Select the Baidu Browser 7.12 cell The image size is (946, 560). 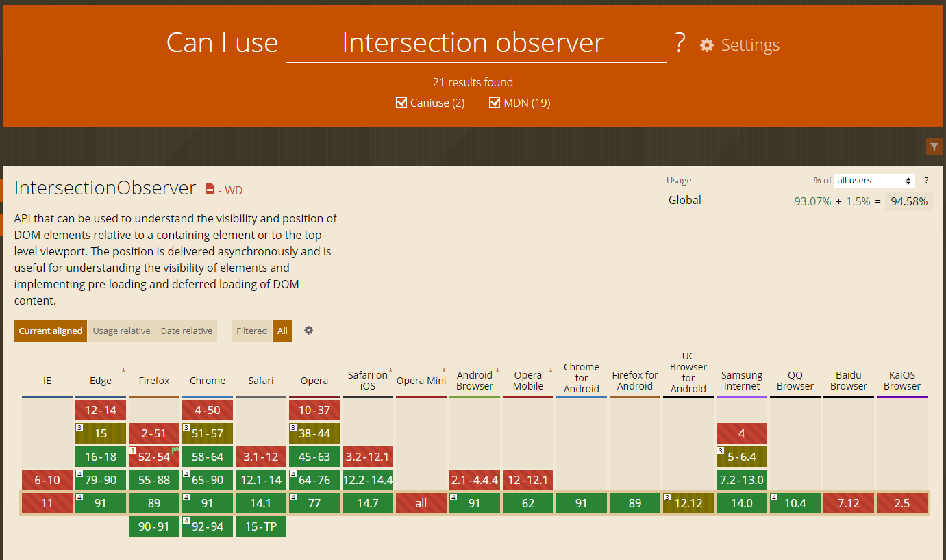(849, 503)
